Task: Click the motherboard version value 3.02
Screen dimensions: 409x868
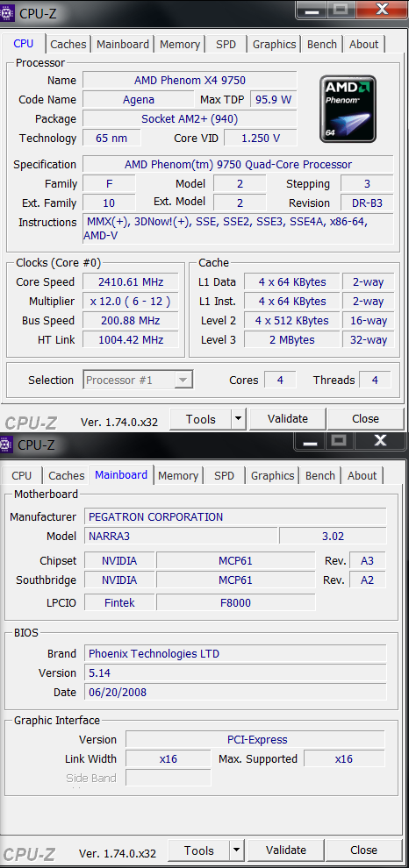Action: (333, 536)
